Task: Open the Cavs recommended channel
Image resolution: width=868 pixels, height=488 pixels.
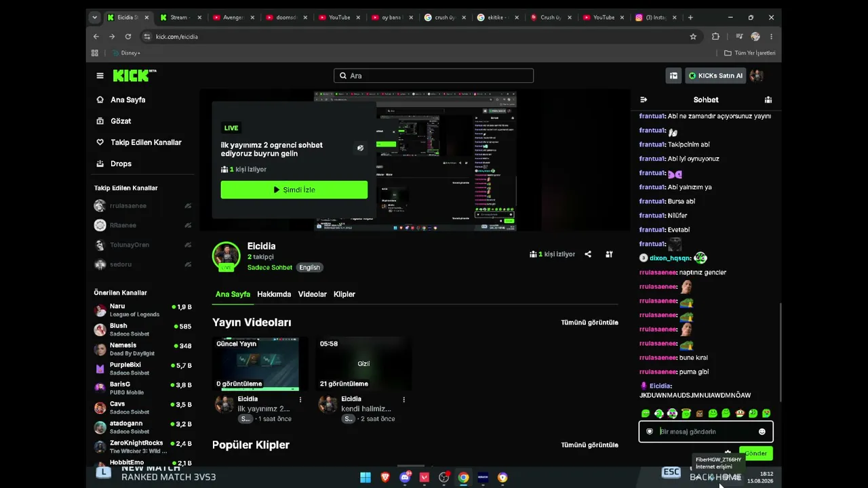Action: 142,407
